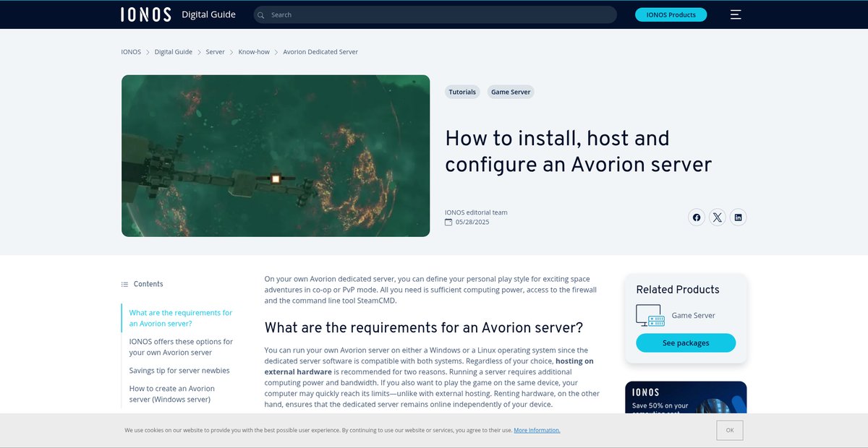Click Game Server in Related Products
This screenshot has height=448, width=868.
coord(693,316)
